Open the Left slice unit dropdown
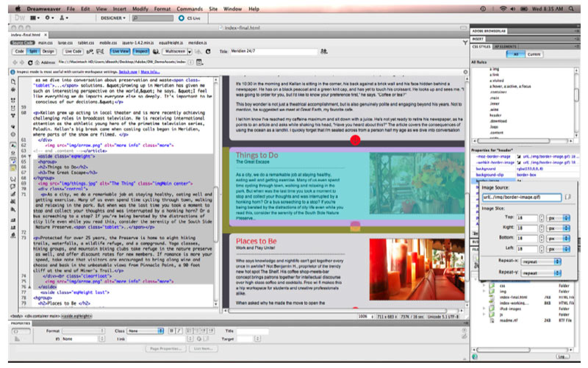Viewport: 588px width, 368px height. pyautogui.click(x=559, y=248)
